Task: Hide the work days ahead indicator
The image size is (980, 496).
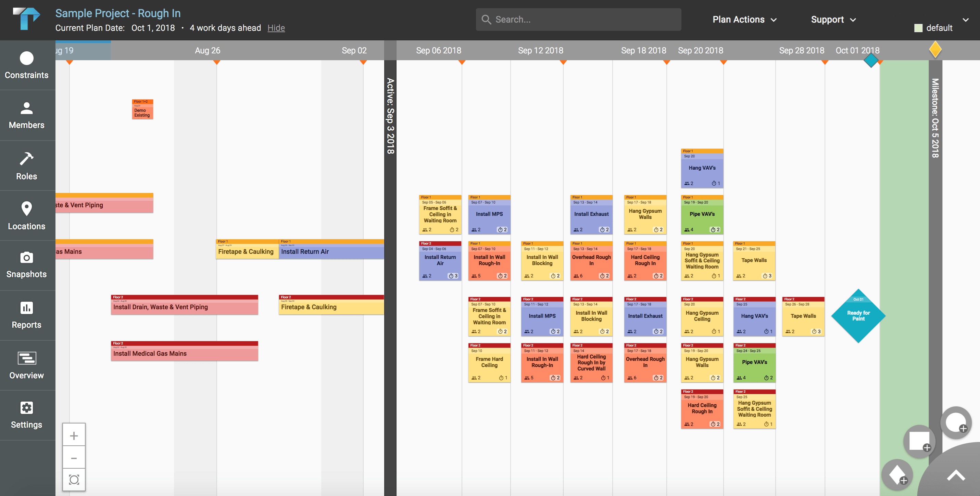Action: click(276, 28)
